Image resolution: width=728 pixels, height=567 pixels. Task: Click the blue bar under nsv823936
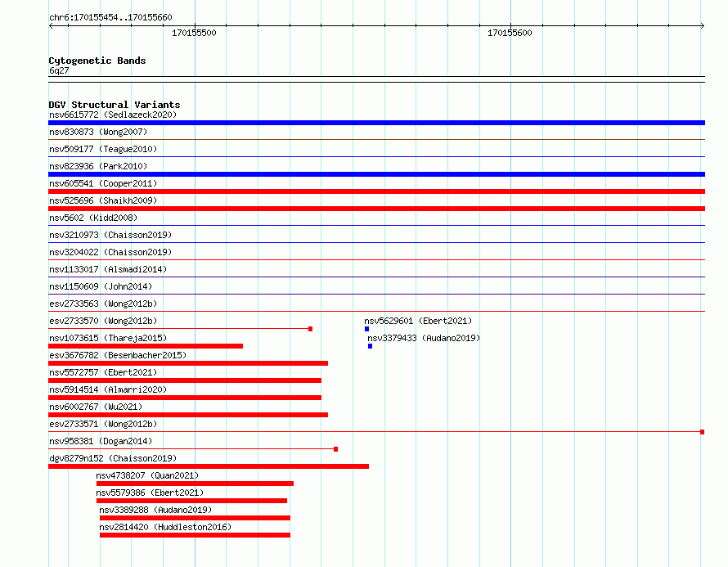[x=376, y=174]
